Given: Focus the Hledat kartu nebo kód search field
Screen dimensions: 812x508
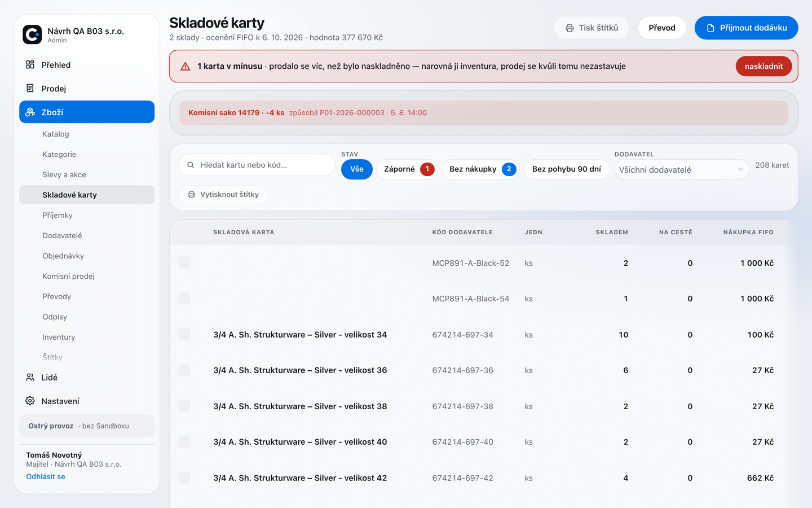Looking at the screenshot, I should coord(257,165).
